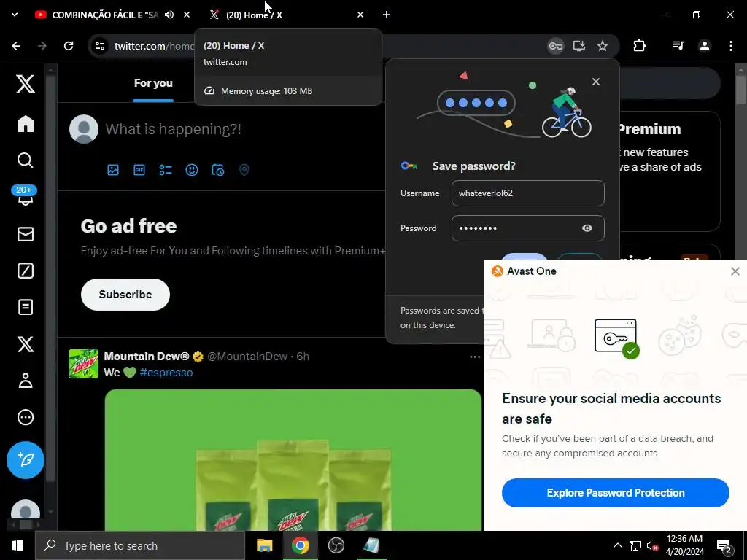Schedule the post with calendar icon

[217, 170]
